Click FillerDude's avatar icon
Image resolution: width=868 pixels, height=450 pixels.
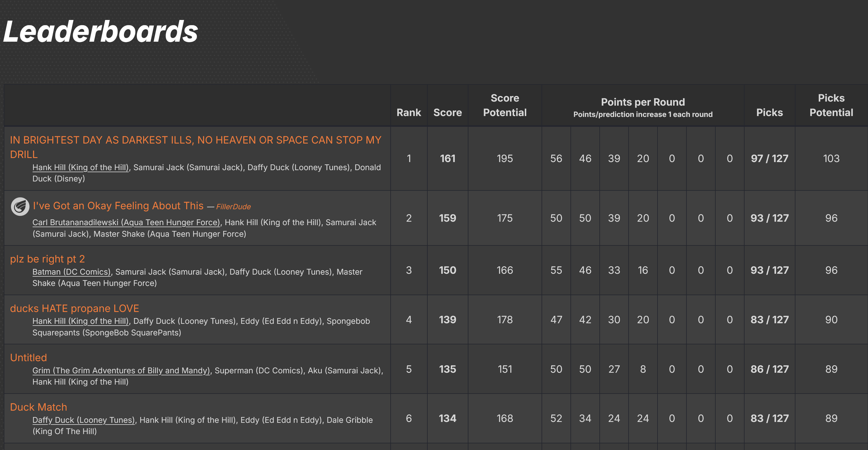pos(20,206)
